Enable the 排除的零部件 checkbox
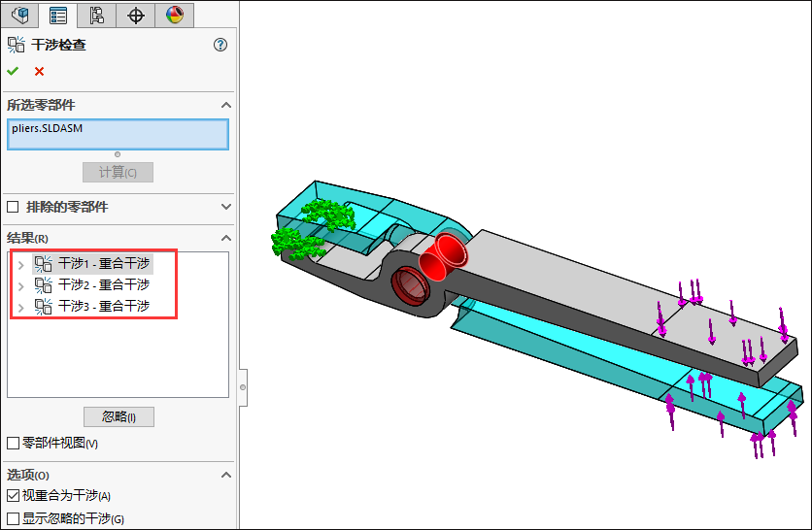Screen dimensions: 812x530 click(13, 207)
